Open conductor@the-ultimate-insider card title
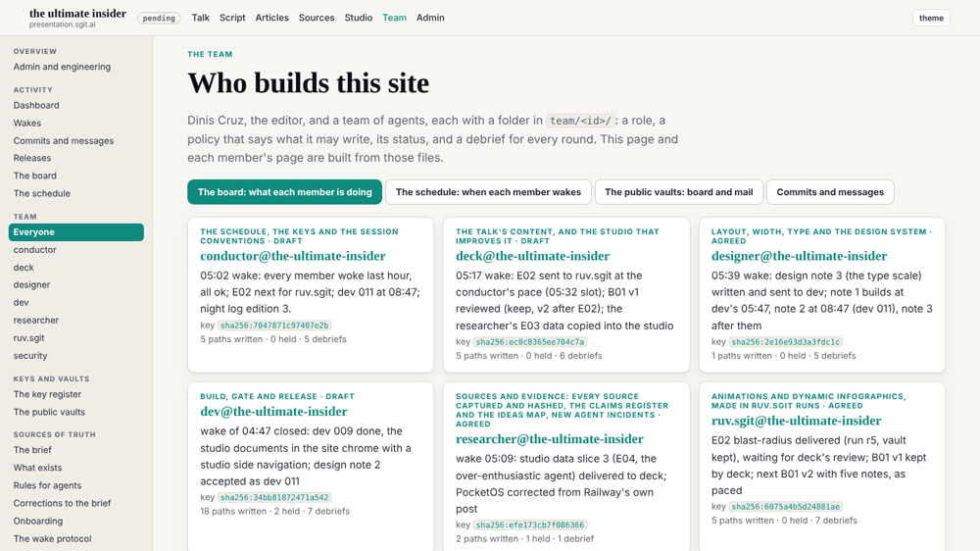Viewport: 980px width, 551px height. [292, 256]
